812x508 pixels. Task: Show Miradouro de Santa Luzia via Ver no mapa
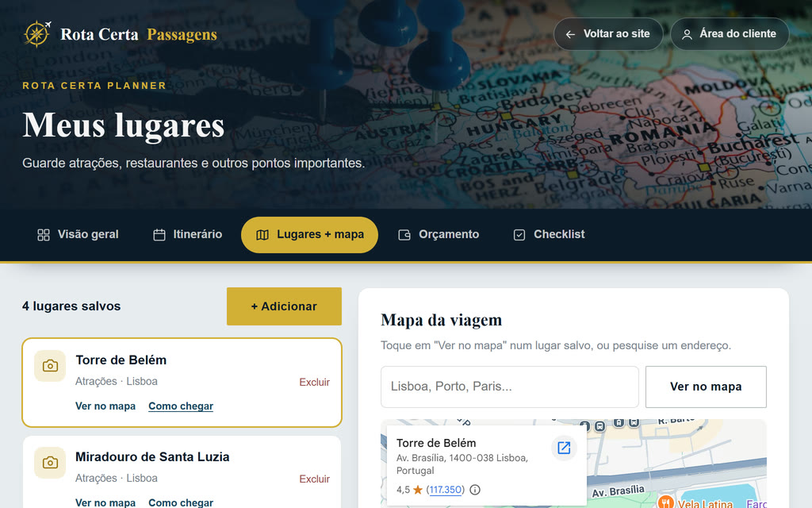pos(105,502)
